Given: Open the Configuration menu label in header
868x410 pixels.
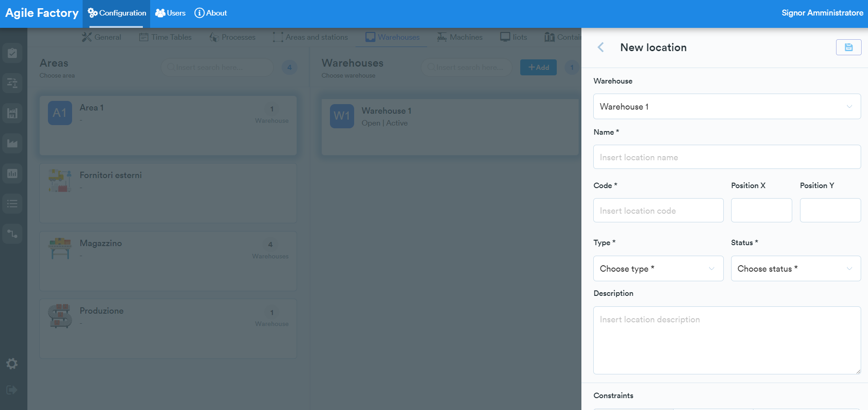Looking at the screenshot, I should tap(123, 13).
